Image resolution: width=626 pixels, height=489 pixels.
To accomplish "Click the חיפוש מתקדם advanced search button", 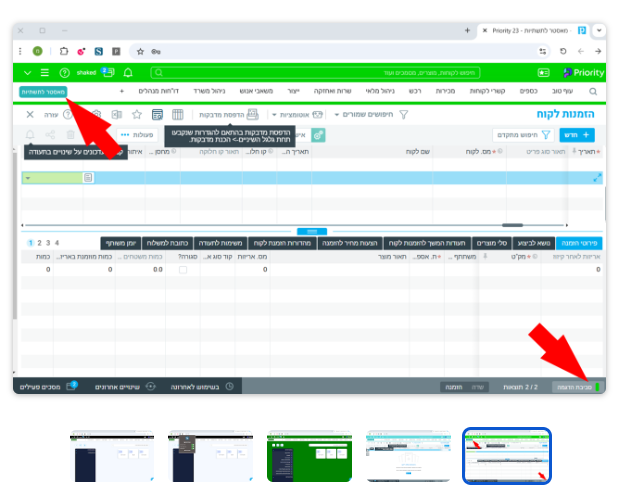I will (524, 135).
